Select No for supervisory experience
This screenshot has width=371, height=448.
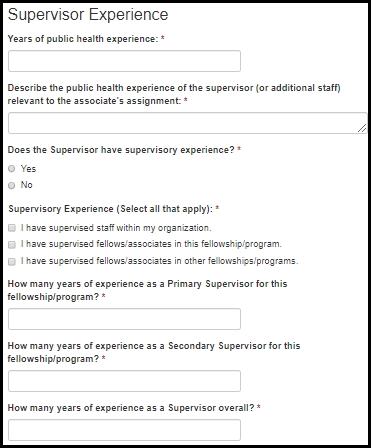point(12,185)
